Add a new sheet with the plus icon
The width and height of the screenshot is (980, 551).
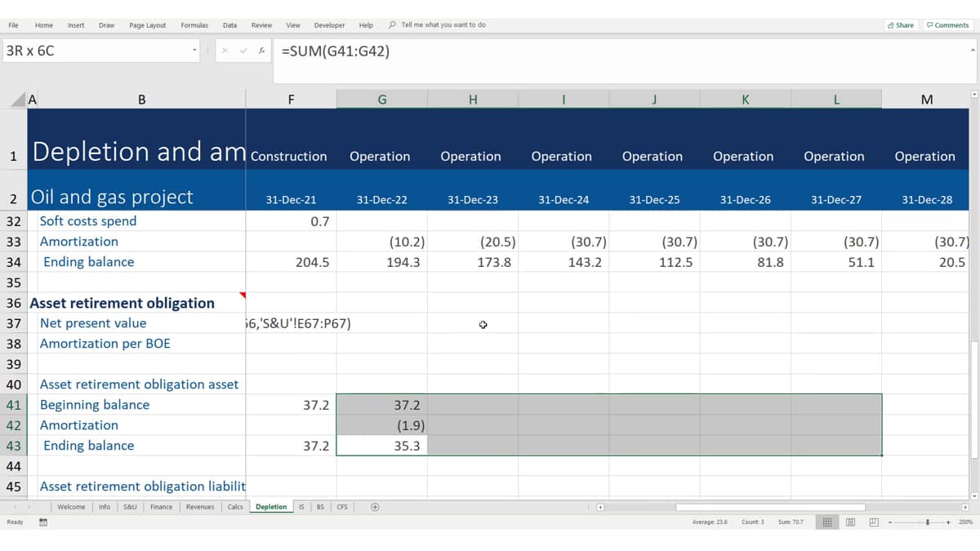[375, 507]
